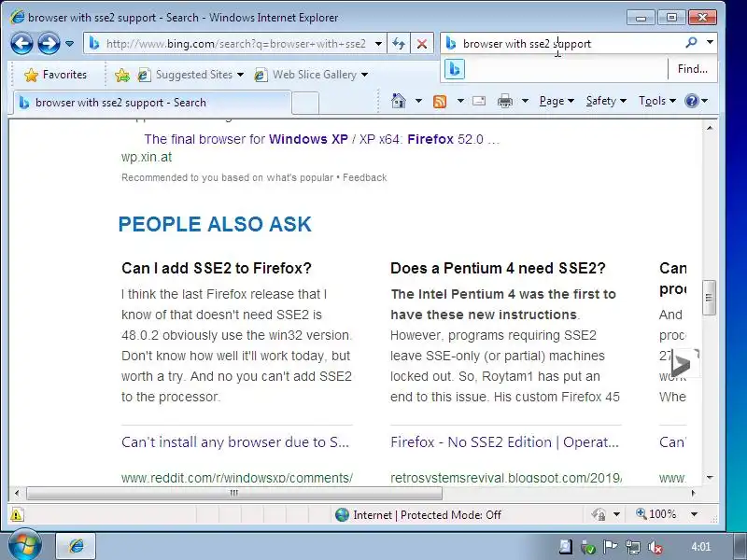Click the green shield security tray icon
Image resolution: width=747 pixels, height=560 pixels.
(x=588, y=548)
